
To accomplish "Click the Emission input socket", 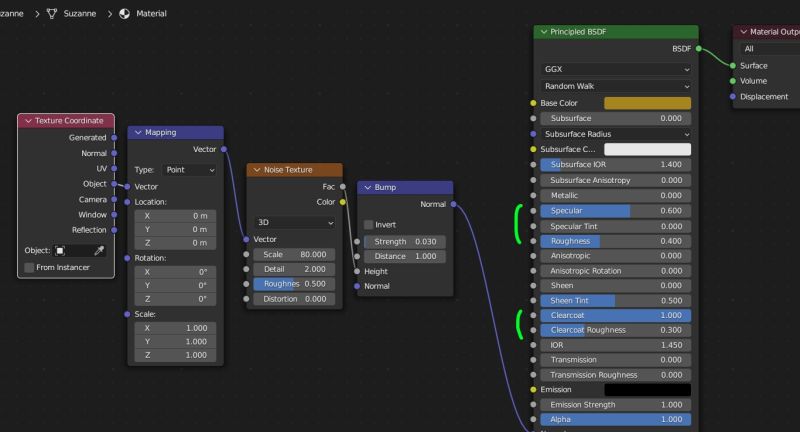I will point(533,390).
